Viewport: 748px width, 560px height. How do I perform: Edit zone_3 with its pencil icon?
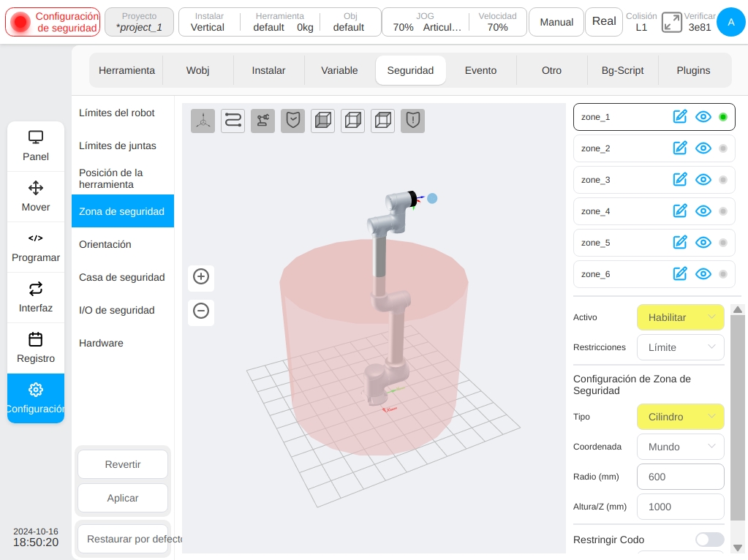680,180
